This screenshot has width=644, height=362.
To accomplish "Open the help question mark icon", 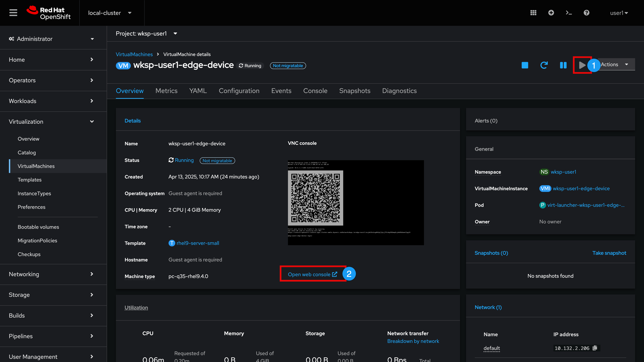I will pyautogui.click(x=586, y=13).
